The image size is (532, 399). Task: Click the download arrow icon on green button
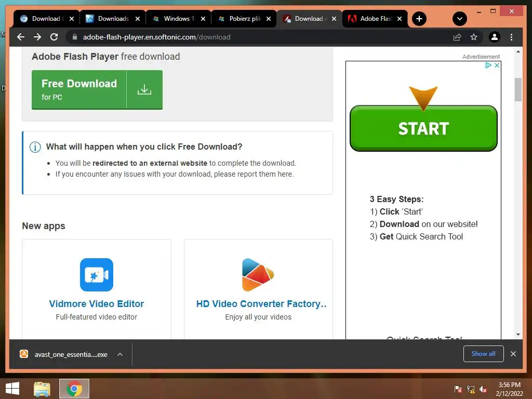tap(144, 89)
